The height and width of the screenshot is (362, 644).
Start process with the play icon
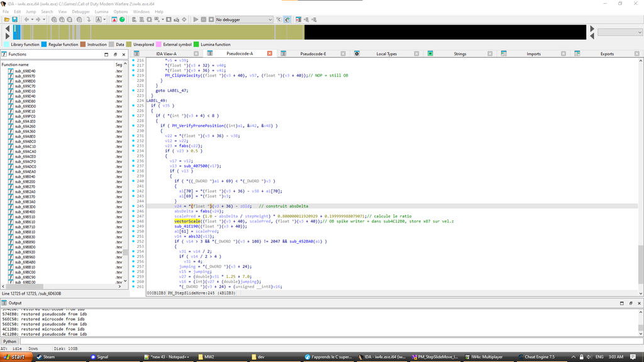click(196, 19)
